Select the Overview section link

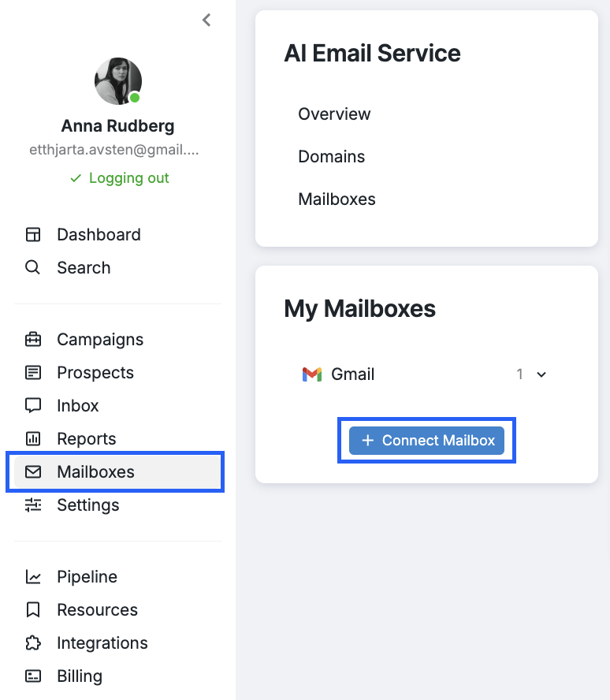[x=334, y=114]
